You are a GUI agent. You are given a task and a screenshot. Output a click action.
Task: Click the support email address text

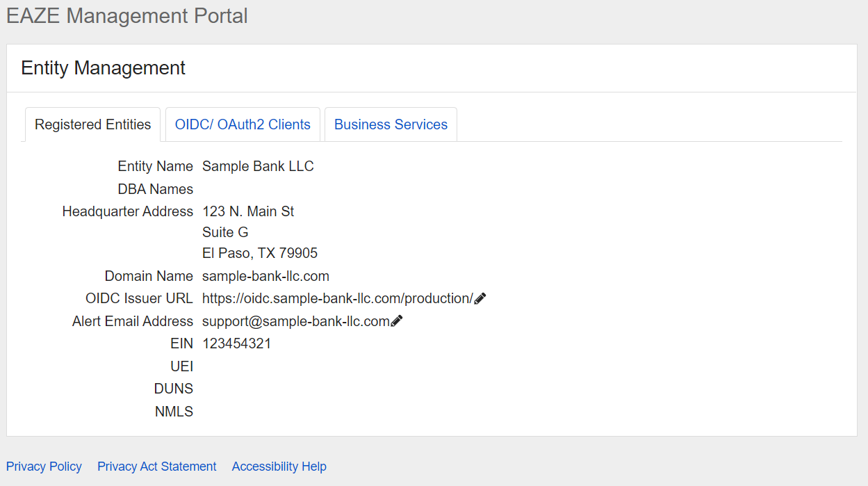coord(295,322)
